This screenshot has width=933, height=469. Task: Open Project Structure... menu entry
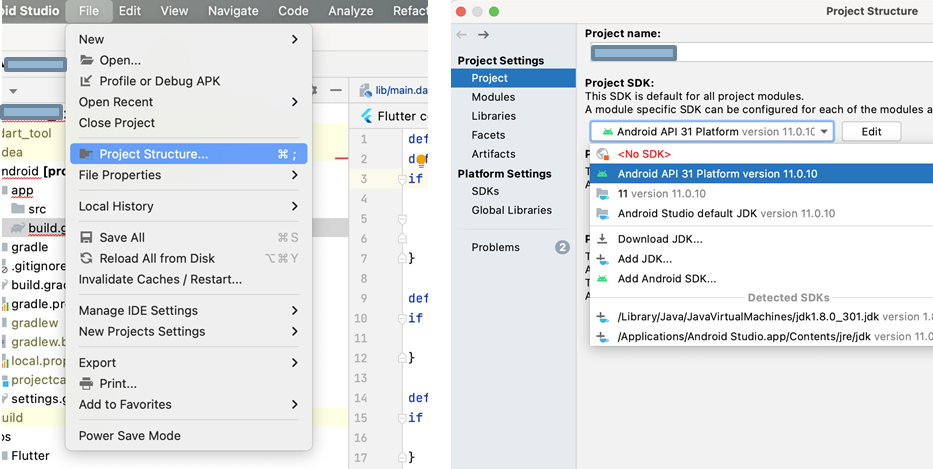click(x=189, y=154)
